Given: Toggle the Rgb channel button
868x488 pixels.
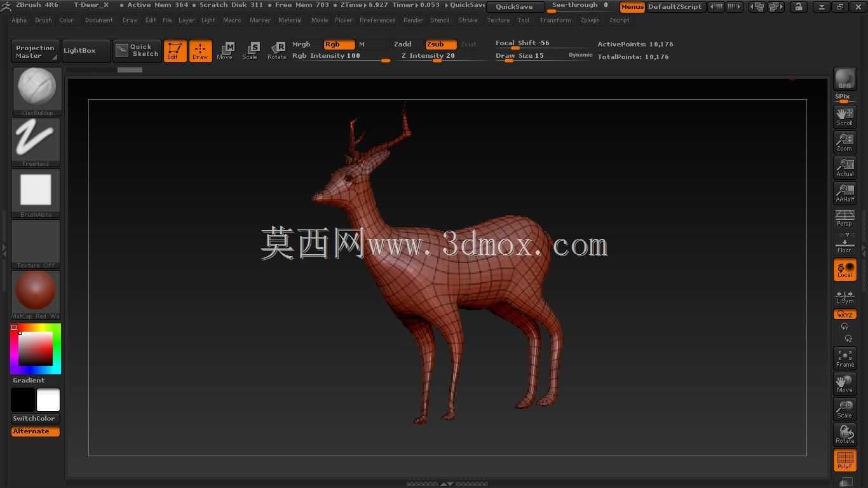Looking at the screenshot, I should 339,44.
